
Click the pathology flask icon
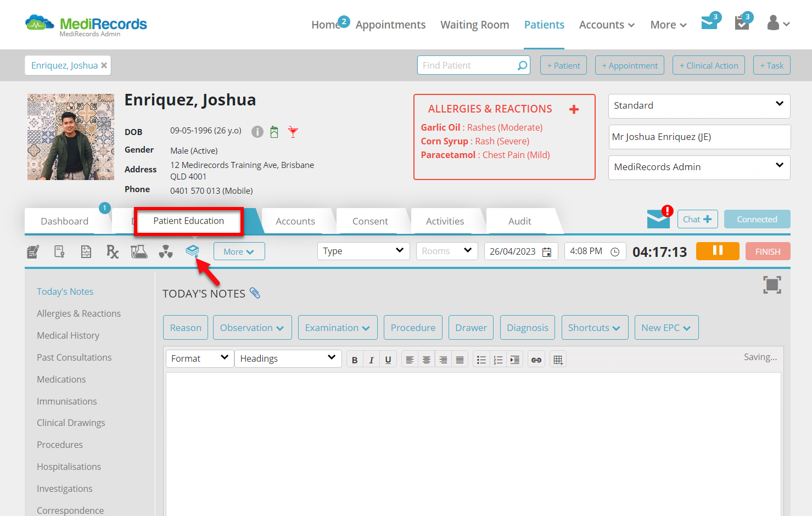coord(139,251)
